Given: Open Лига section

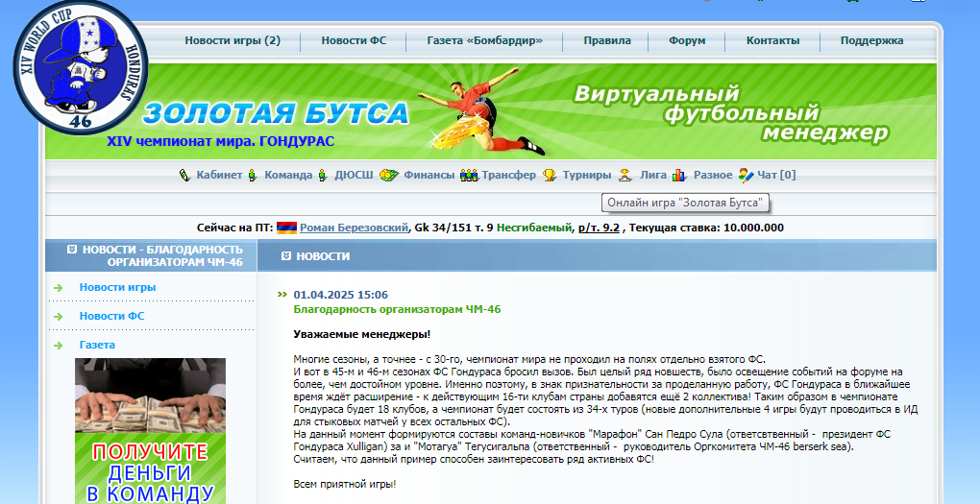Looking at the screenshot, I should (x=652, y=175).
